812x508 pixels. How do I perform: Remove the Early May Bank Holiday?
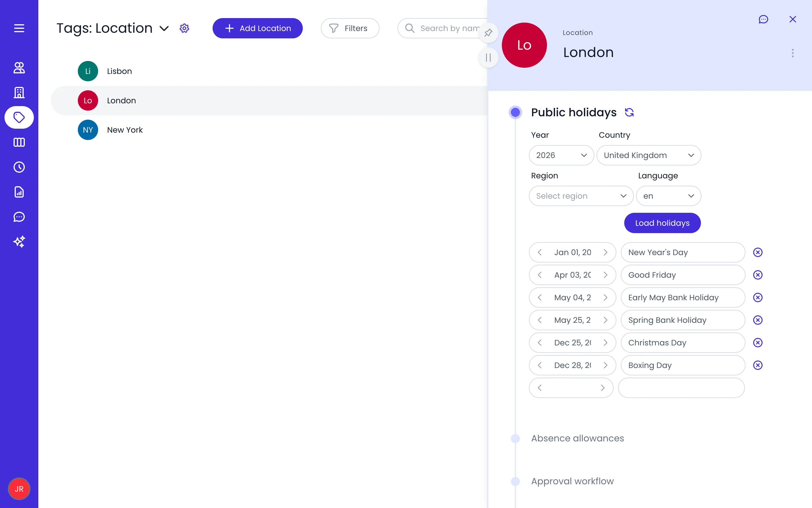tap(758, 297)
